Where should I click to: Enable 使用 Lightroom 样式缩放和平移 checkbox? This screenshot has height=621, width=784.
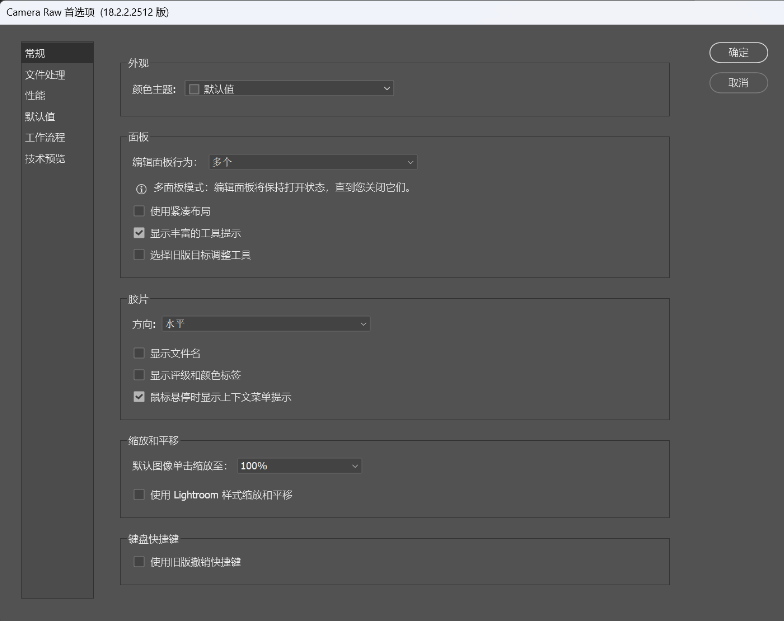tap(139, 494)
